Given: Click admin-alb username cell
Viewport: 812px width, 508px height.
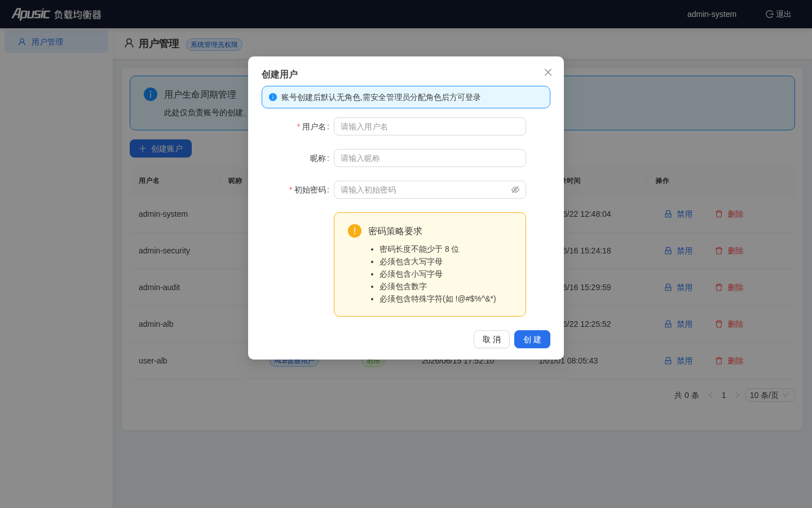Looking at the screenshot, I should (156, 324).
